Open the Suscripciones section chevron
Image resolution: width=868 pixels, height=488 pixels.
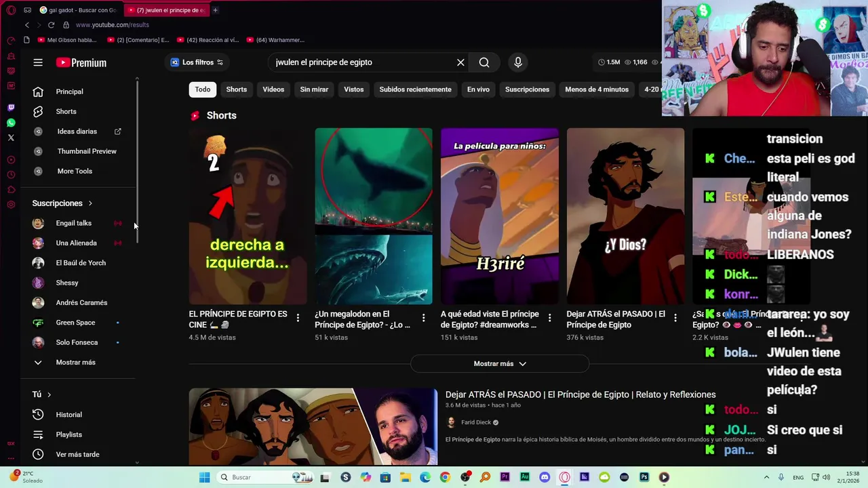(x=90, y=203)
